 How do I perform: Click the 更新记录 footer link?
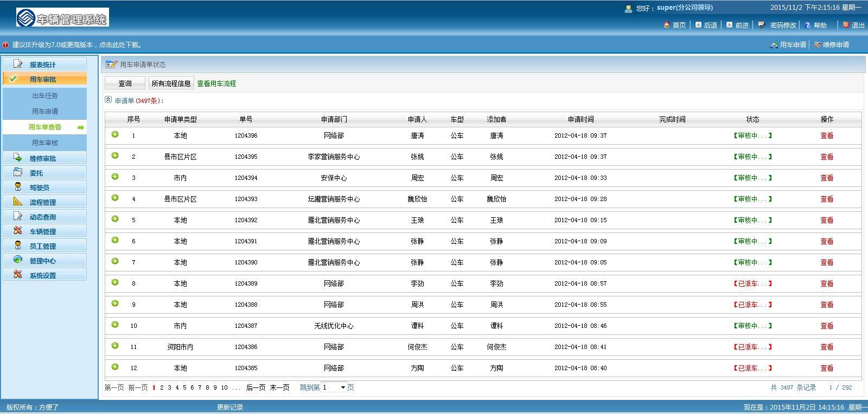230,407
